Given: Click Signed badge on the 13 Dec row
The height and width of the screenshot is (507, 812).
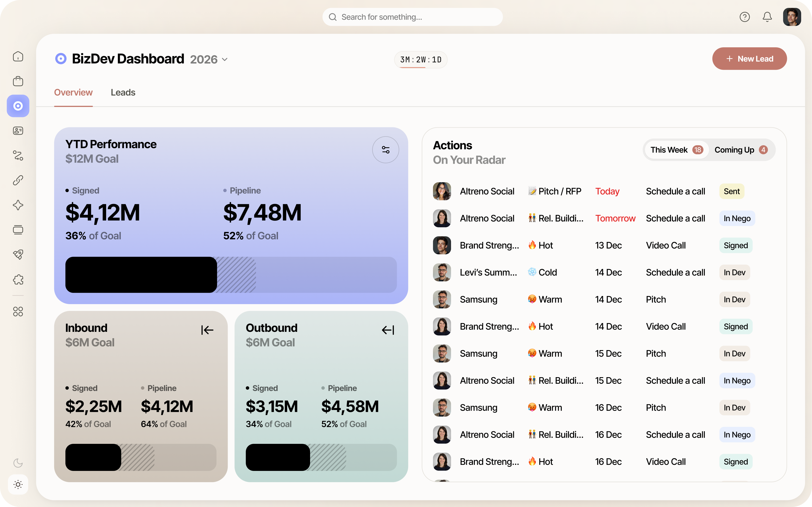Looking at the screenshot, I should [x=736, y=245].
